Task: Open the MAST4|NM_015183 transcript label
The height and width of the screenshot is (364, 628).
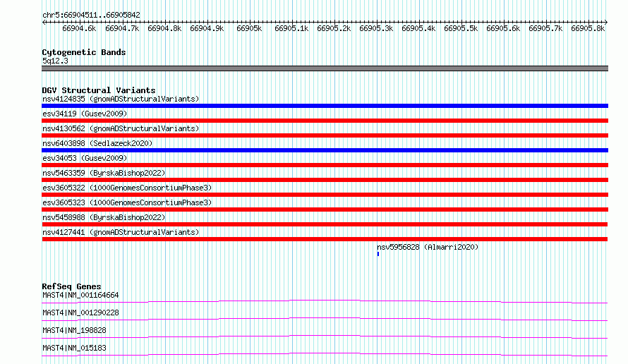Action: pos(74,348)
